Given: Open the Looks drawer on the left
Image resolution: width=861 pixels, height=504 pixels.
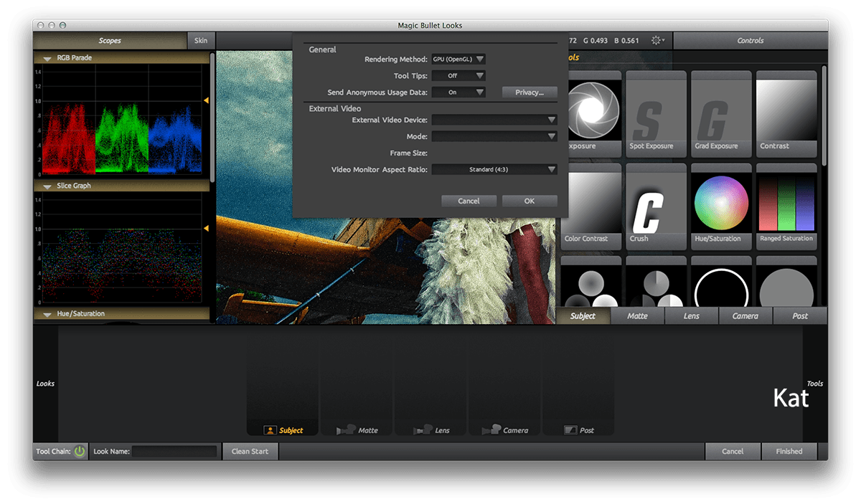Looking at the screenshot, I should coord(45,384).
